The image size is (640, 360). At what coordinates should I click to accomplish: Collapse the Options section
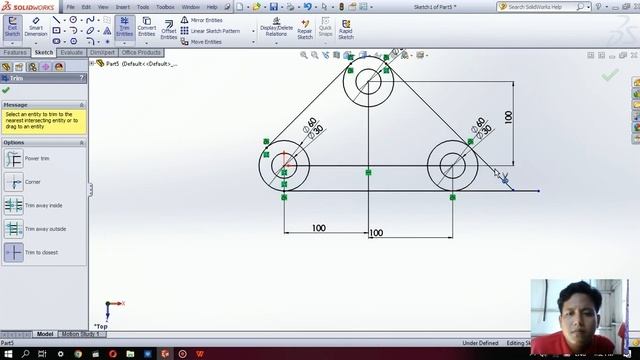point(82,143)
